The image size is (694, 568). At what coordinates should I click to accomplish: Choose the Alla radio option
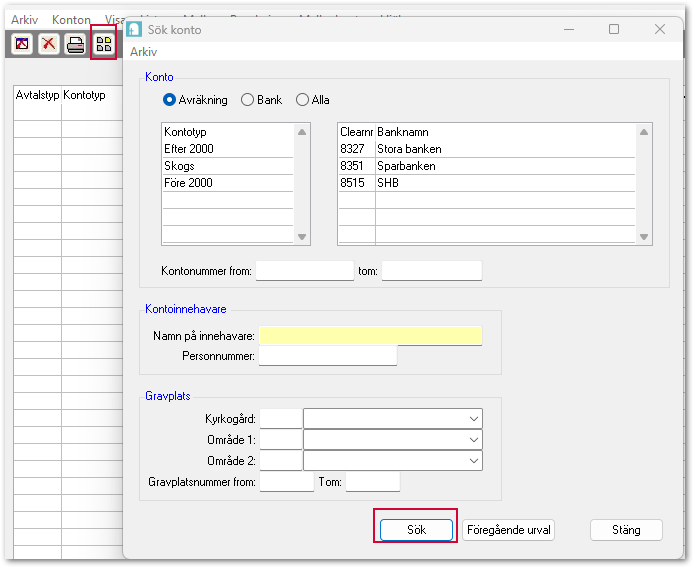[302, 100]
